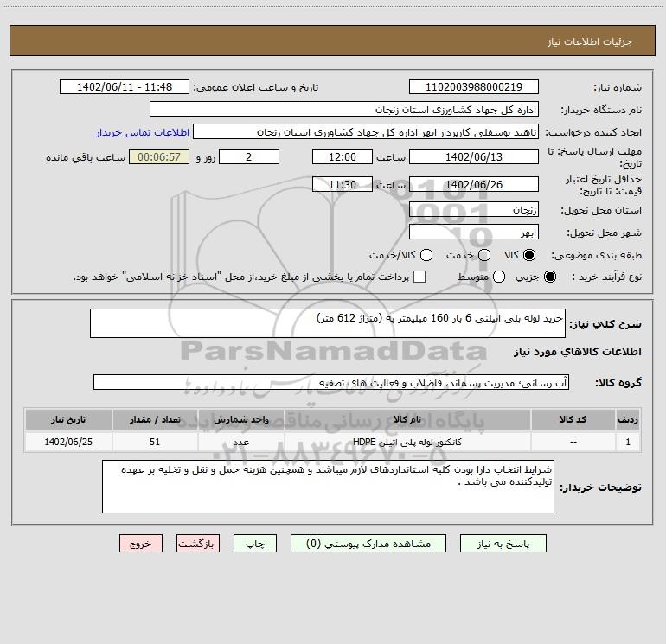The width and height of the screenshot is (666, 644).
Task: Click the جزئیات اطلاعات نیاز header title
Action: (x=590, y=41)
